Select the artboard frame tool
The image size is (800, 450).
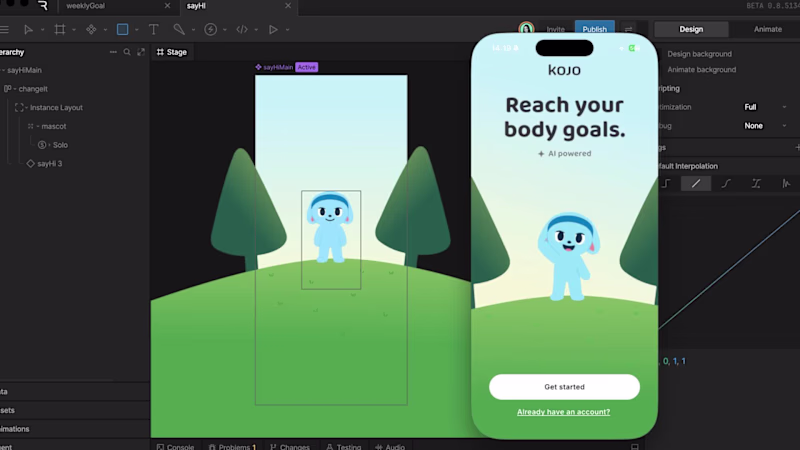click(60, 30)
